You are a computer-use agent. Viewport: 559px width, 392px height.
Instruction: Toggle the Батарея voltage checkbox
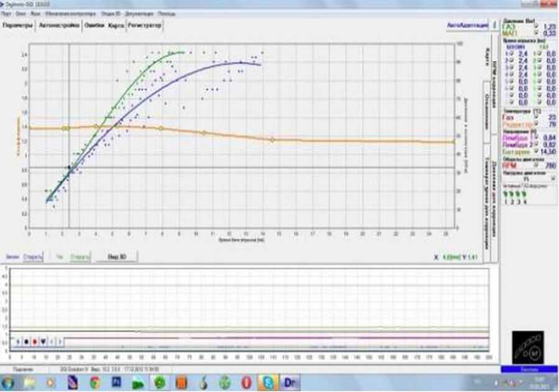535,152
